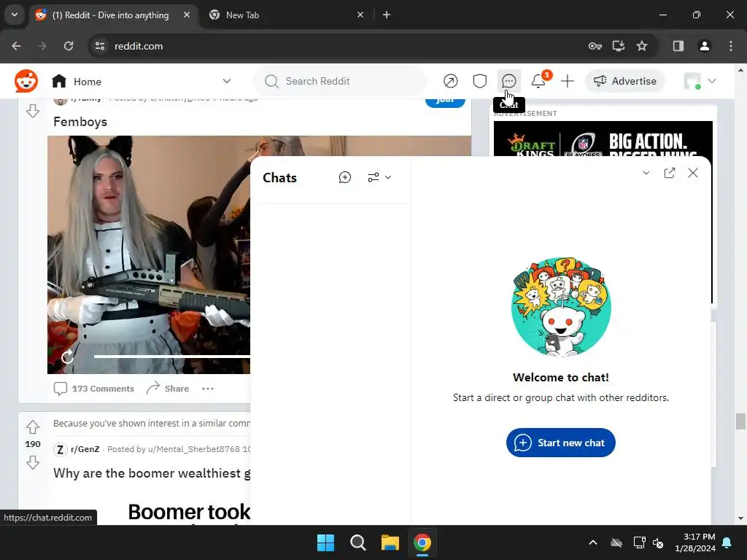Open the boomer wealthiest post title
This screenshot has height=560, width=747.
click(152, 473)
